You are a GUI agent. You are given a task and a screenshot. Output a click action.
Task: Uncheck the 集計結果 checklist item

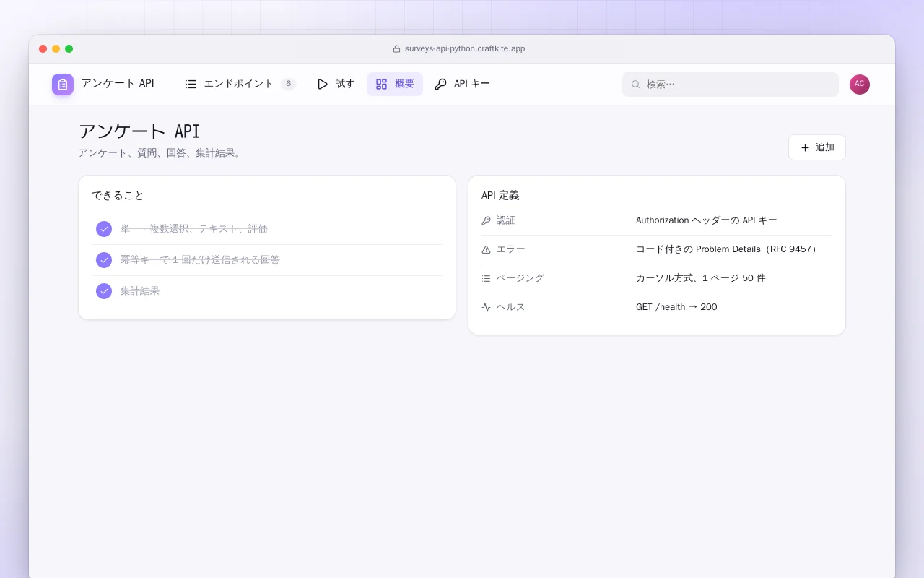point(104,291)
